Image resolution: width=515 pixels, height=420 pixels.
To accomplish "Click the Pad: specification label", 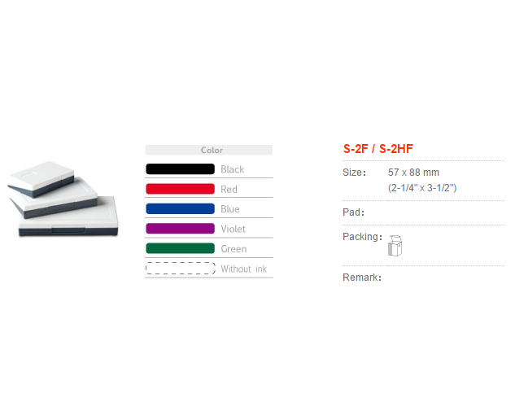I will pyautogui.click(x=353, y=212).
